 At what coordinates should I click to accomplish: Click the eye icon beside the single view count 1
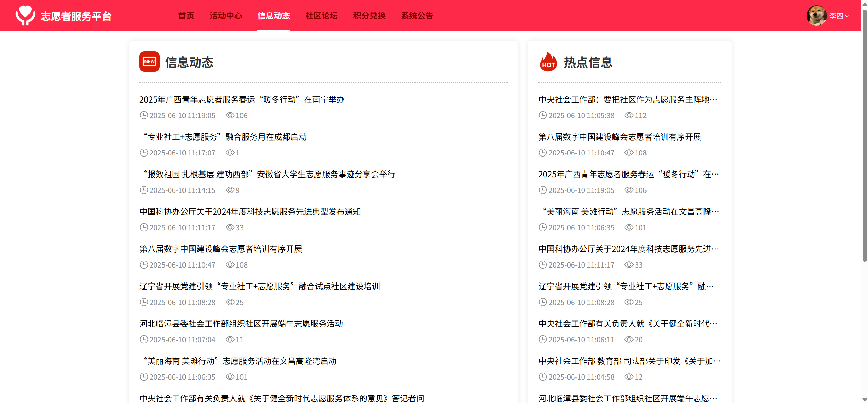230,153
